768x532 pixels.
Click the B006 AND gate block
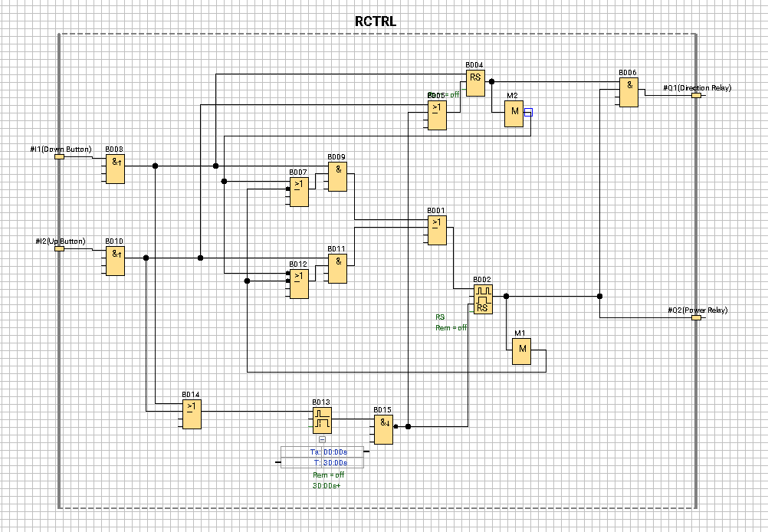(x=629, y=91)
